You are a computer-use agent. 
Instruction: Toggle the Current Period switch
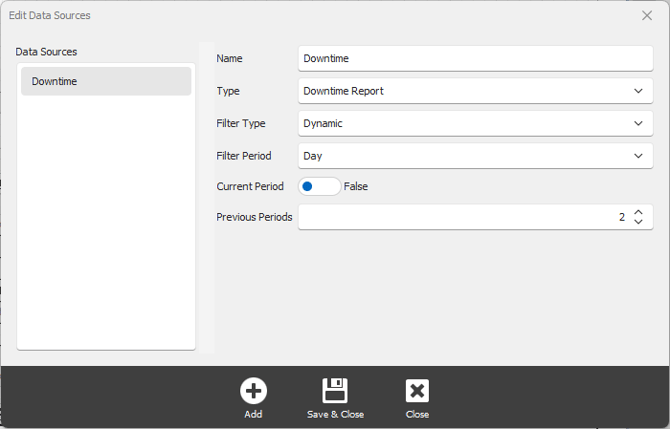tap(319, 187)
